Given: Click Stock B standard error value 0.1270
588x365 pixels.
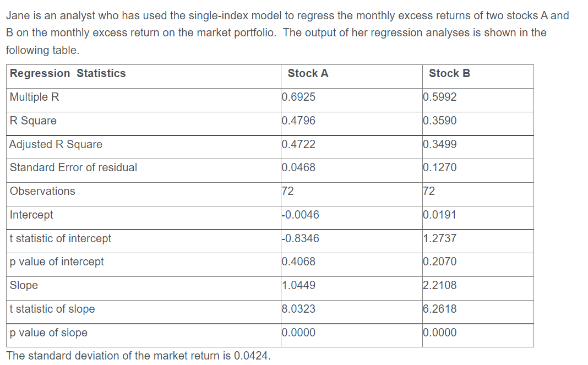Looking at the screenshot, I should tap(439, 167).
